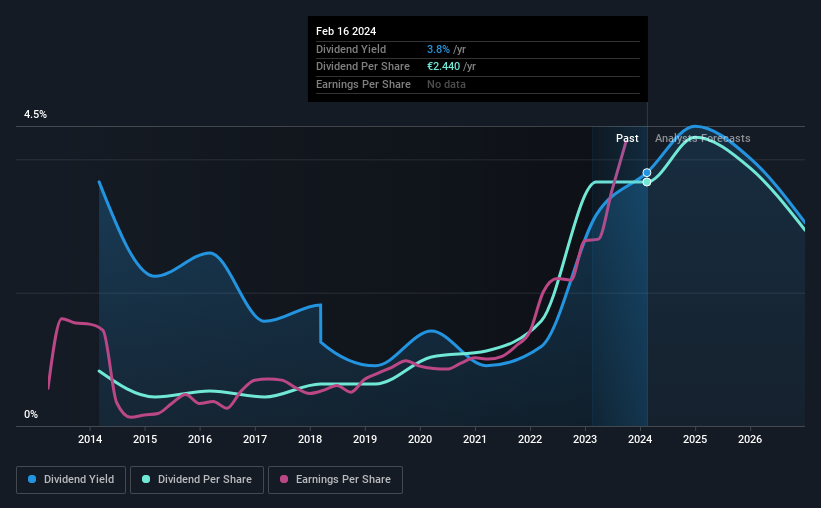Image resolution: width=821 pixels, height=508 pixels.
Task: Click the 4.5% y-axis label
Action: (x=35, y=114)
